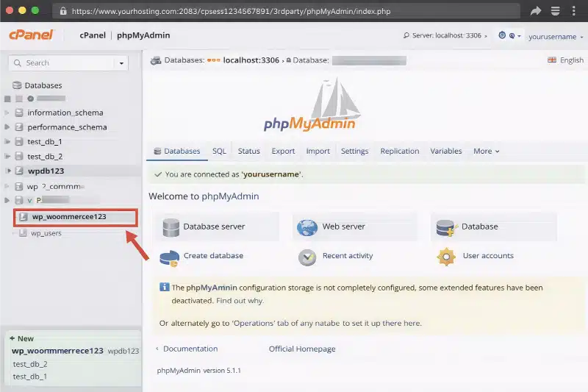Click the share arrow icon in browser toolbar
The width and height of the screenshot is (588, 392).
pyautogui.click(x=536, y=11)
